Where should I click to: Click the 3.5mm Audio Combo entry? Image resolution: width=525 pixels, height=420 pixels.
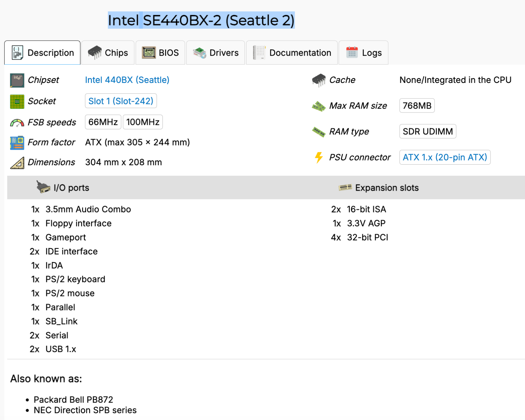point(88,209)
